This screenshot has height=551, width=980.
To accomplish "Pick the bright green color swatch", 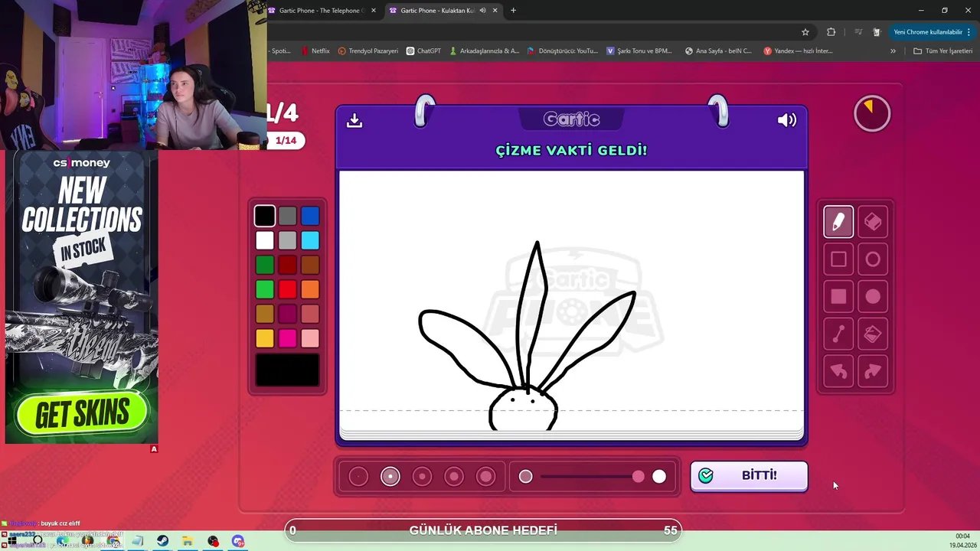I will pos(265,289).
